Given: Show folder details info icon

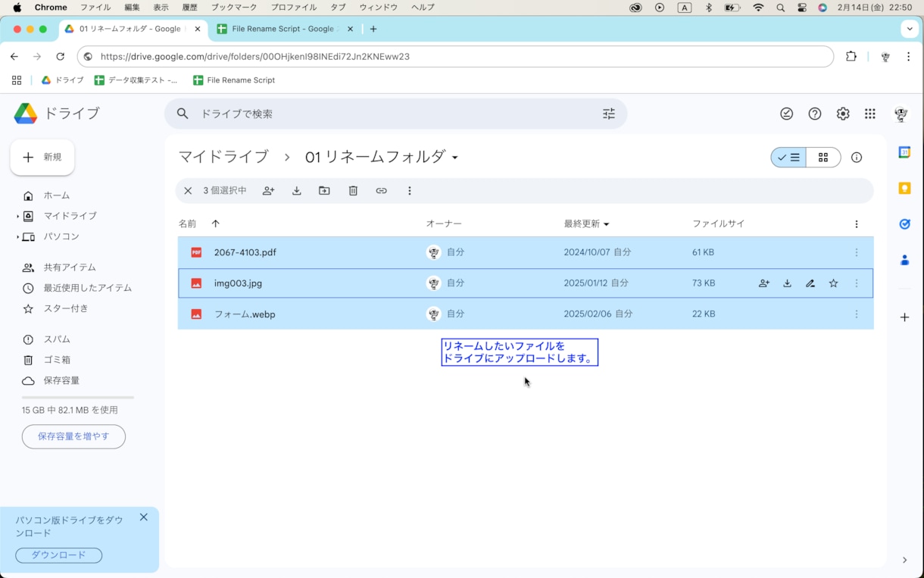Looking at the screenshot, I should pos(857,158).
